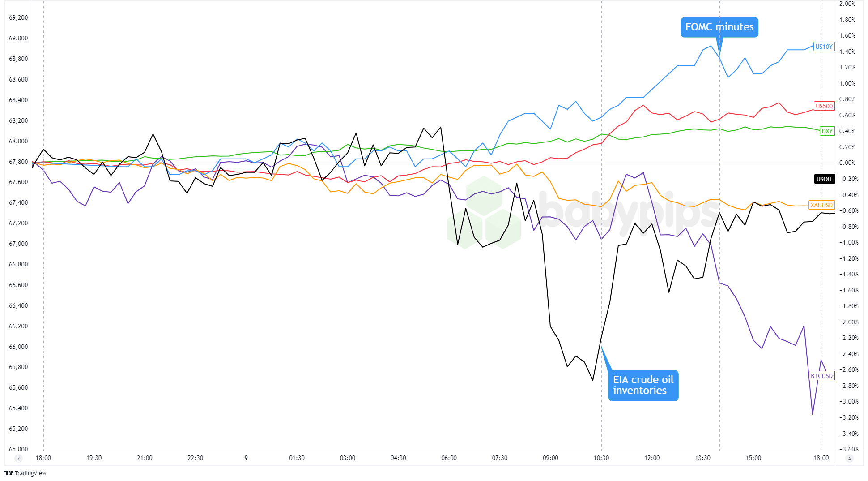This screenshot has width=868, height=481.
Task: Click the TradingView logo icon
Action: (x=9, y=473)
